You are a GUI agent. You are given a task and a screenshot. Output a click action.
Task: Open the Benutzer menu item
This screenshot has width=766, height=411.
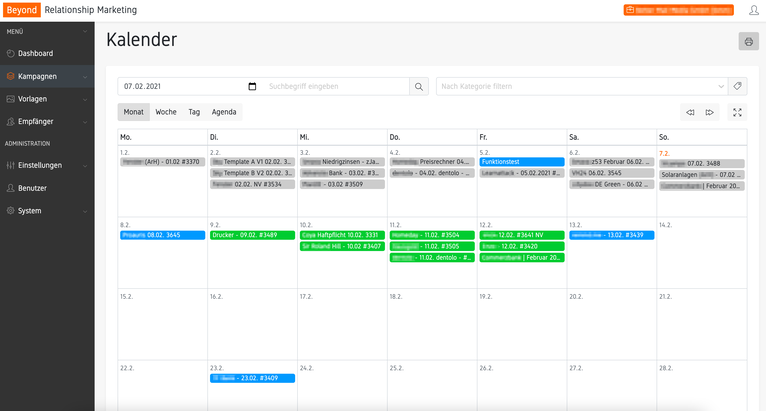pyautogui.click(x=32, y=188)
